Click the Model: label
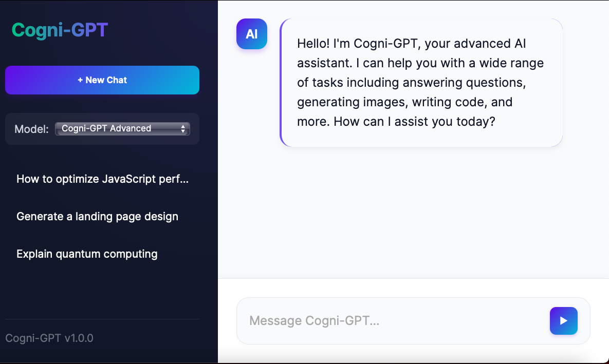Viewport: 609px width, 364px height. tap(31, 129)
